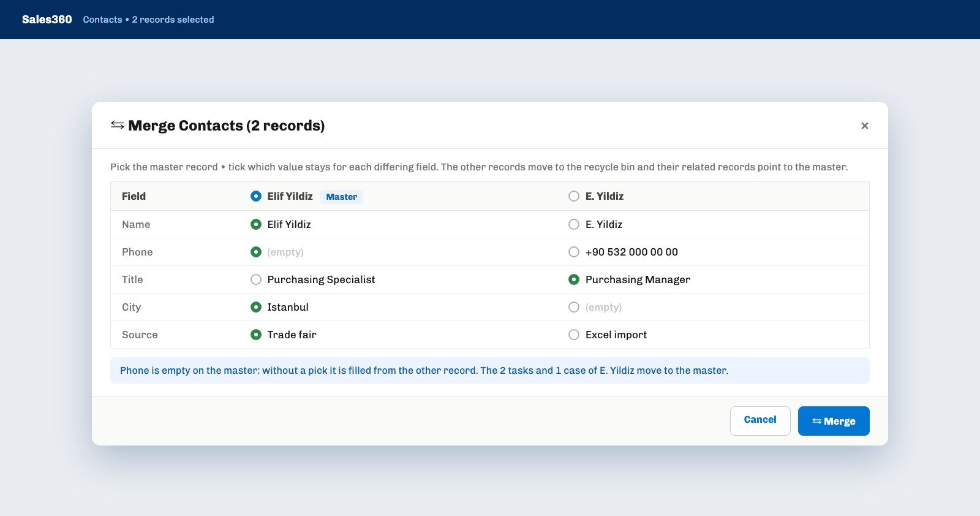980x516 pixels.
Task: Click the Source row label
Action: coord(140,335)
